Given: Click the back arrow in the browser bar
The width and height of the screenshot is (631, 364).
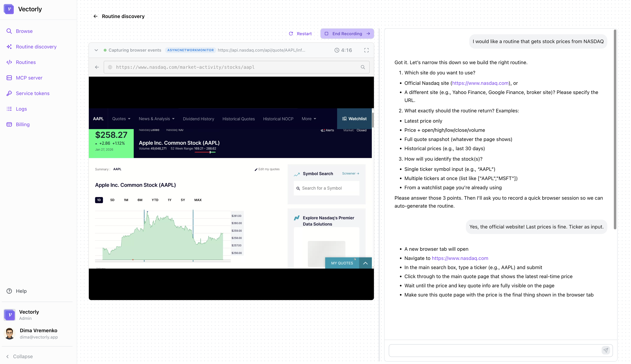Looking at the screenshot, I should pyautogui.click(x=97, y=67).
